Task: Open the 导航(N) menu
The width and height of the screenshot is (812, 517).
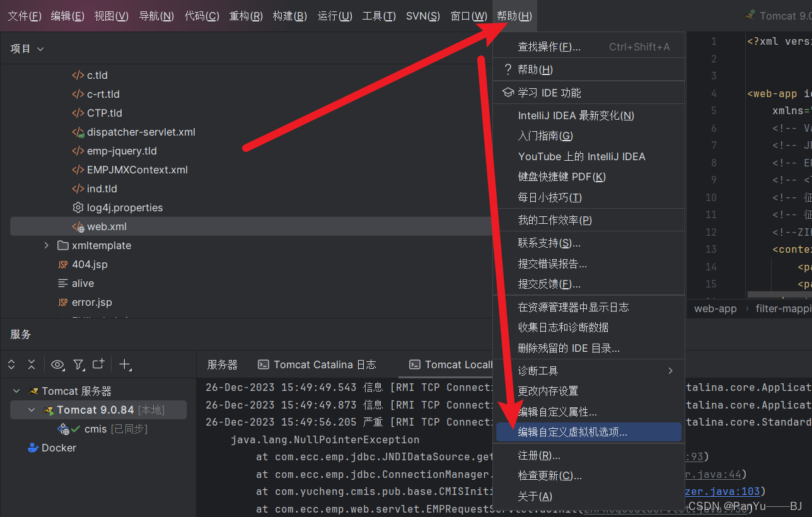Action: click(x=156, y=16)
